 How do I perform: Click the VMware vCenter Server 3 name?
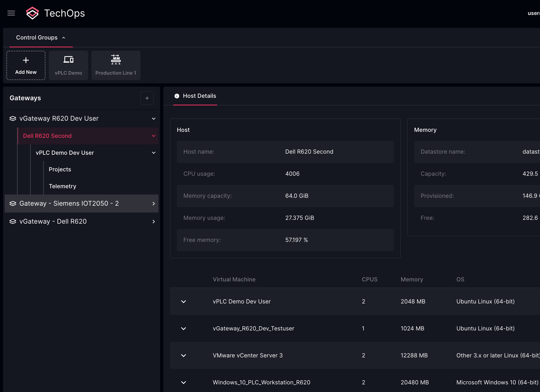point(248,355)
